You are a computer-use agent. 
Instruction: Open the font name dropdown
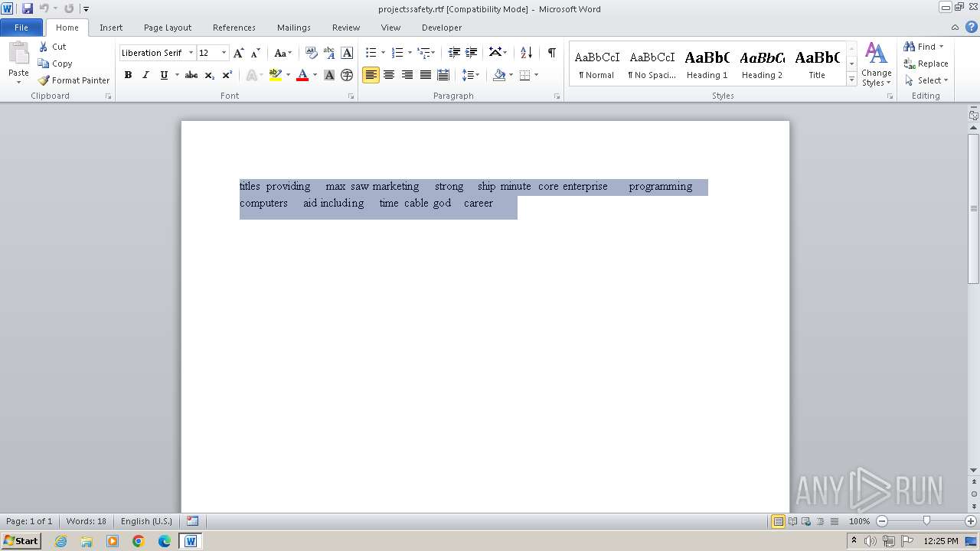[x=191, y=53]
